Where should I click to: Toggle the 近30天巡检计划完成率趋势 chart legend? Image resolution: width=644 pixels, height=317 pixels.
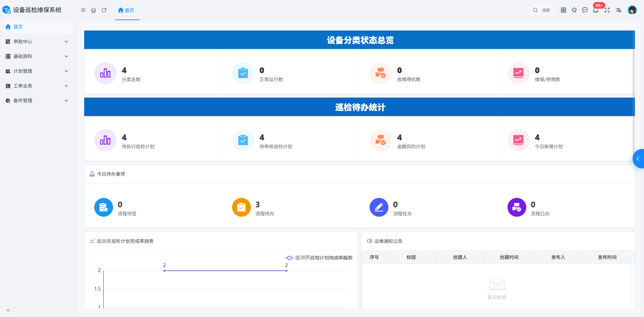point(319,258)
